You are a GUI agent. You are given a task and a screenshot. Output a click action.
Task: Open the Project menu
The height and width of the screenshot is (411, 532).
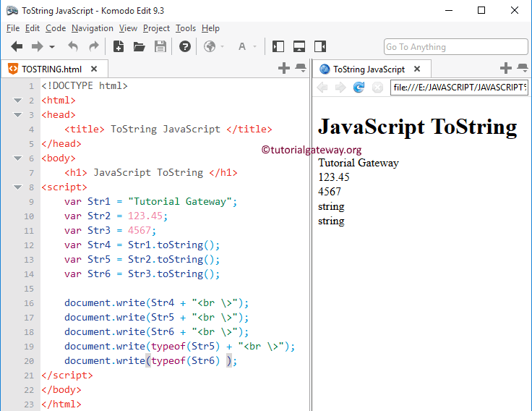click(x=156, y=28)
